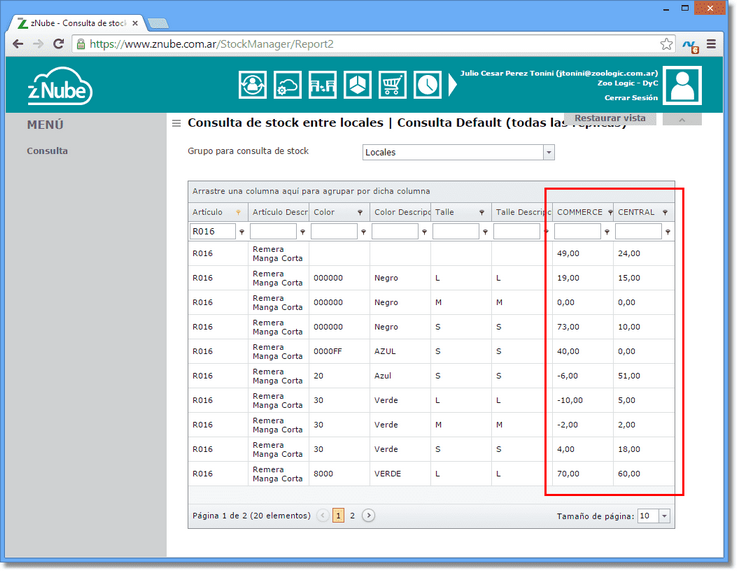Click the page size field showing 10
The image size is (737, 571).
[x=648, y=516]
